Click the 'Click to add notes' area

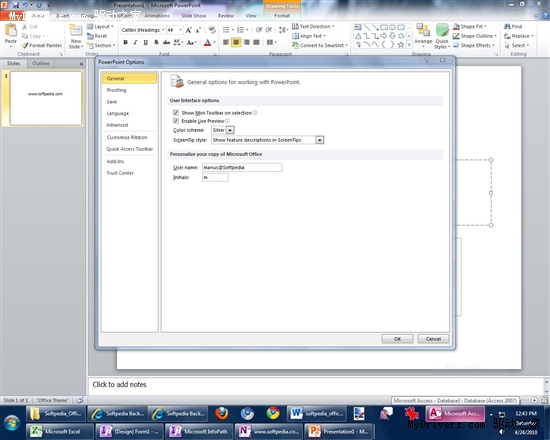(316, 385)
